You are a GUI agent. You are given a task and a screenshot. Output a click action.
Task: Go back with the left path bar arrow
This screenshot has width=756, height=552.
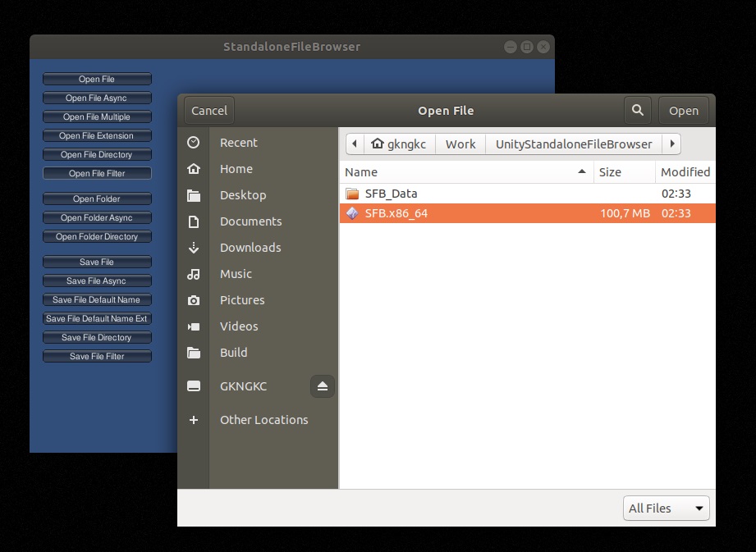[355, 144]
